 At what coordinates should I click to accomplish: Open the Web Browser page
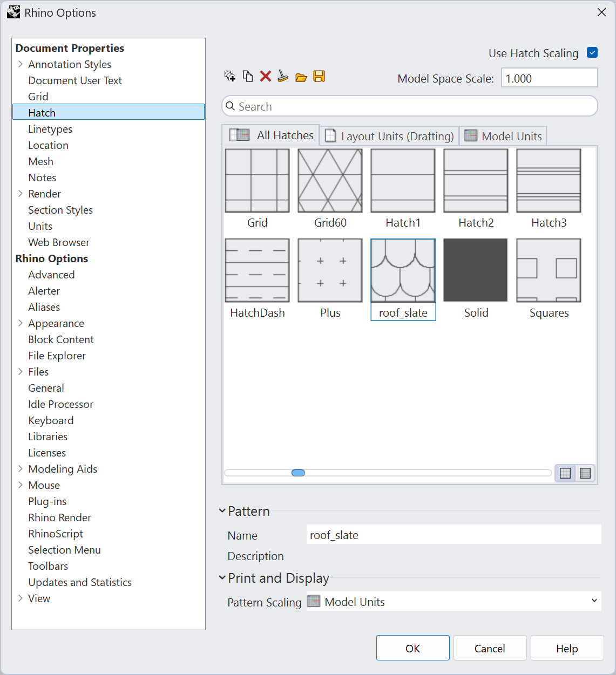(x=59, y=242)
